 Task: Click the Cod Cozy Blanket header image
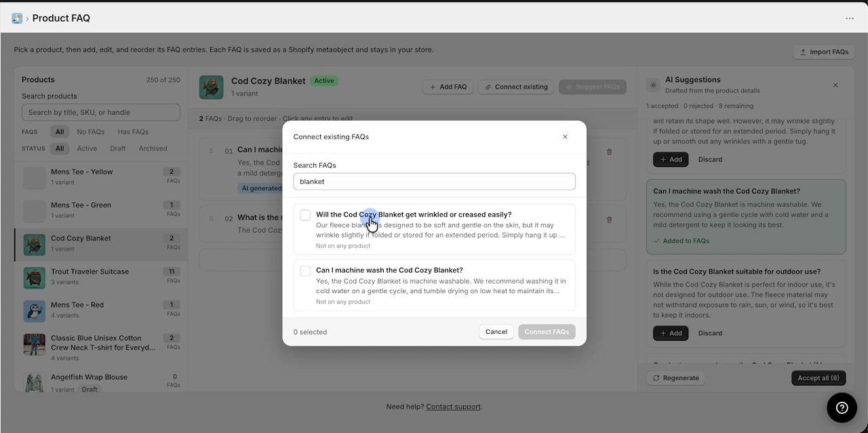[212, 87]
